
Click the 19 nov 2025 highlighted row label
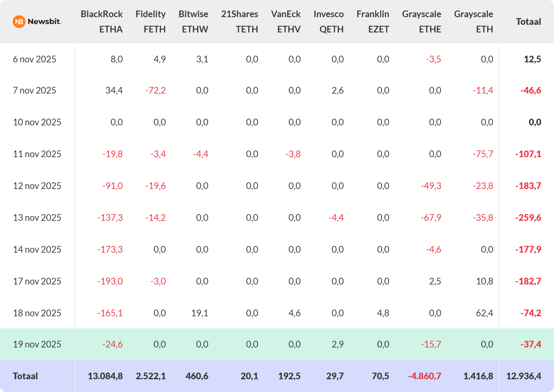37,344
